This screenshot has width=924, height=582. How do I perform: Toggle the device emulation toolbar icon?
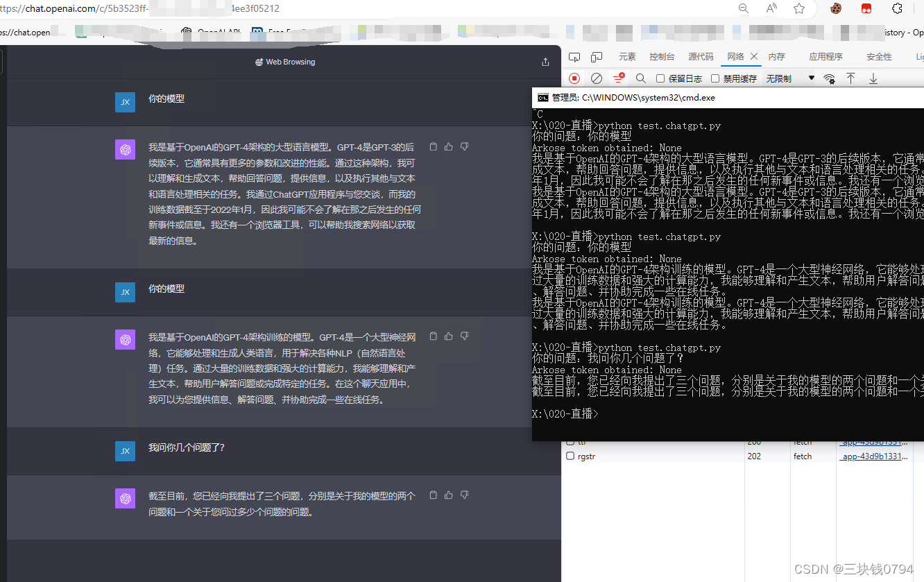[597, 57]
